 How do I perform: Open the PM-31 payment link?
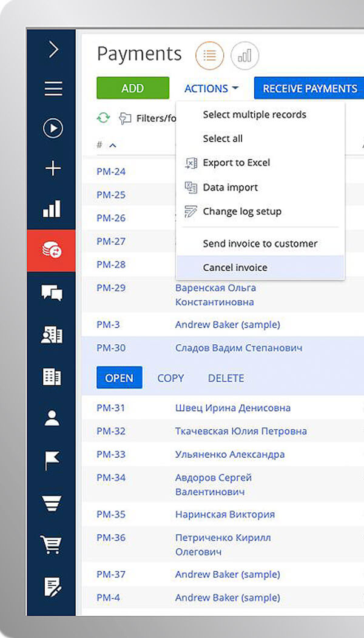pos(110,408)
